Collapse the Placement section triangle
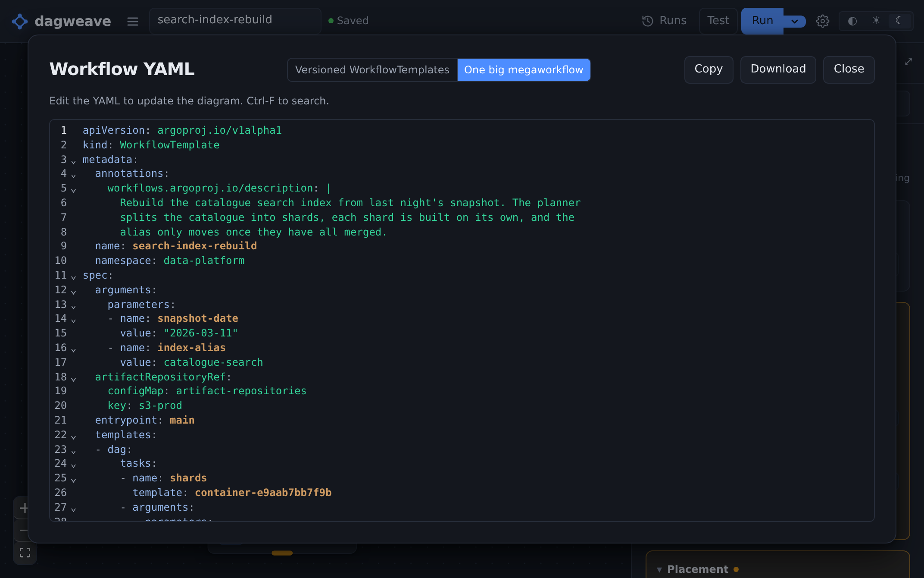The height and width of the screenshot is (578, 924). pyautogui.click(x=659, y=569)
